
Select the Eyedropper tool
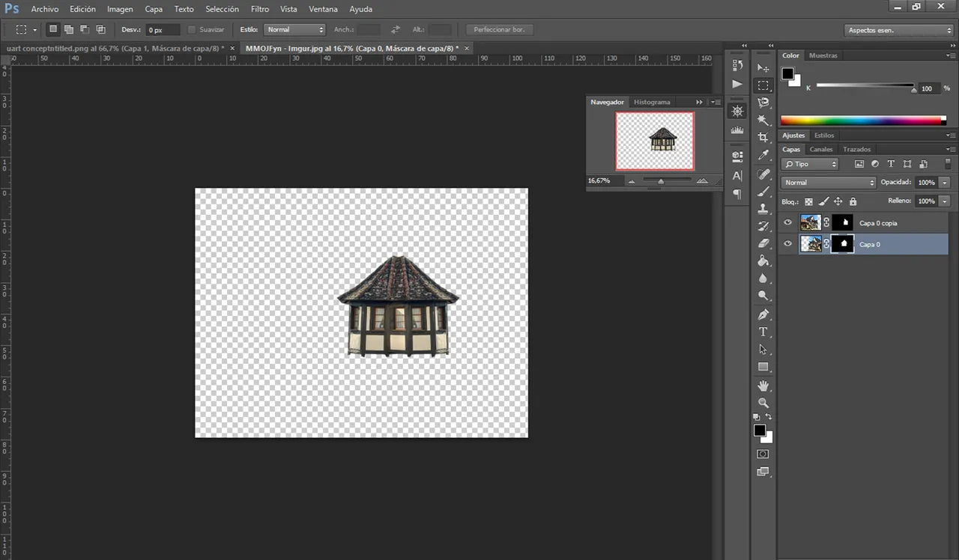pyautogui.click(x=763, y=155)
